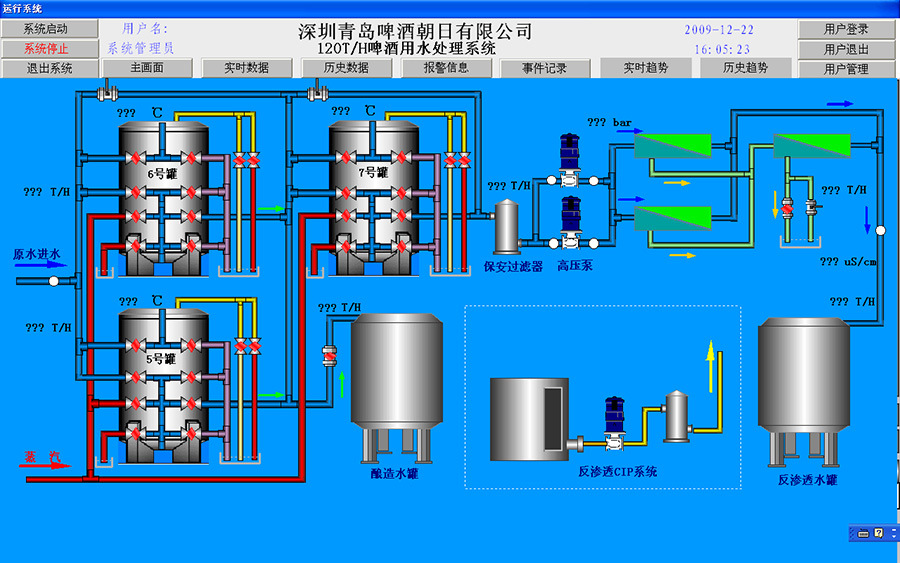
Task: Click the 系统启动 start button
Action: (x=49, y=29)
